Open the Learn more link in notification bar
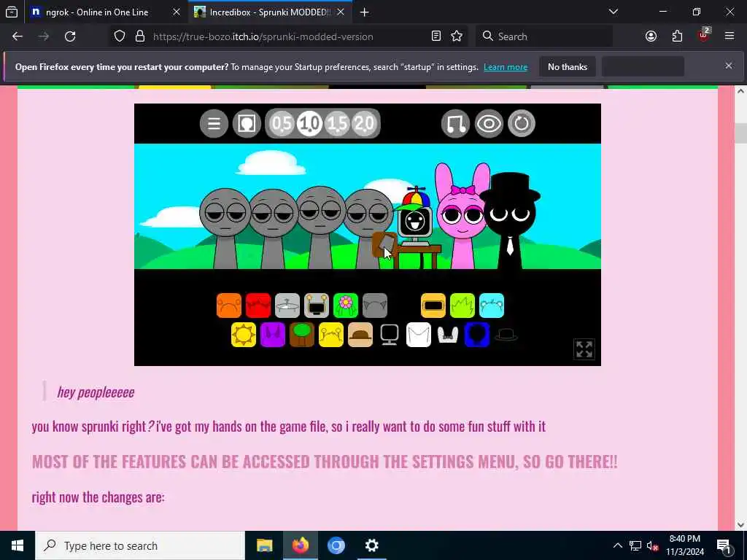747x560 pixels. coord(506,67)
